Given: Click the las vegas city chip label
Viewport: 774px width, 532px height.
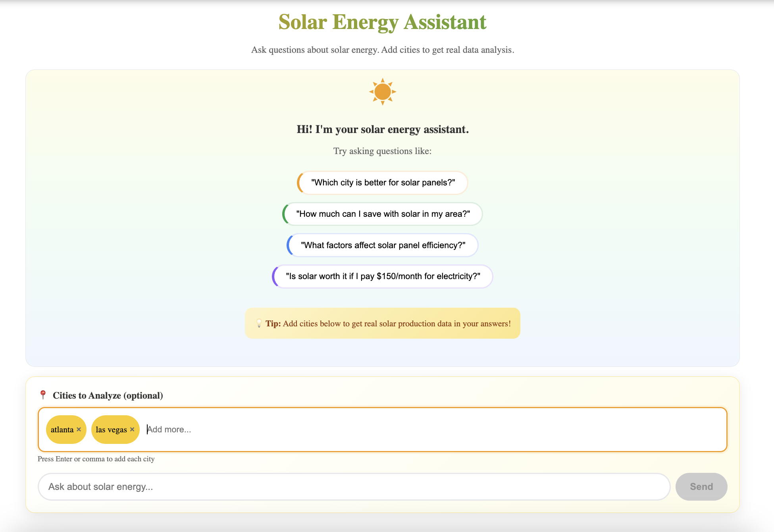Looking at the screenshot, I should [x=111, y=430].
